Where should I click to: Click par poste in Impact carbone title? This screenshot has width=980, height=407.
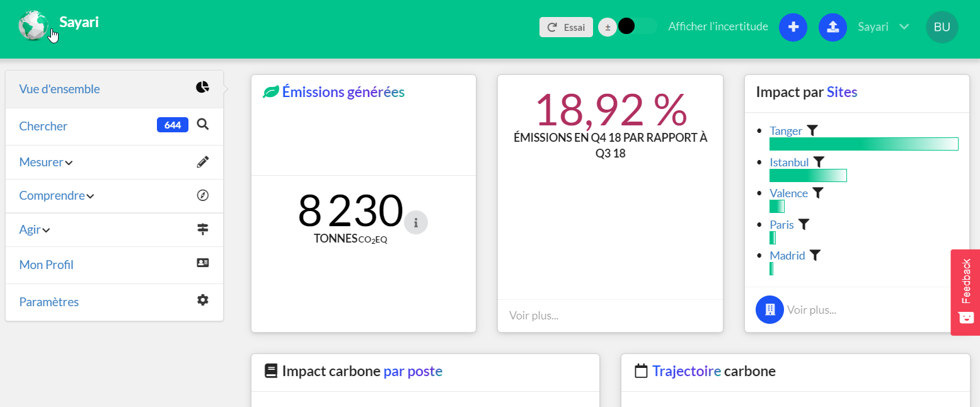413,371
